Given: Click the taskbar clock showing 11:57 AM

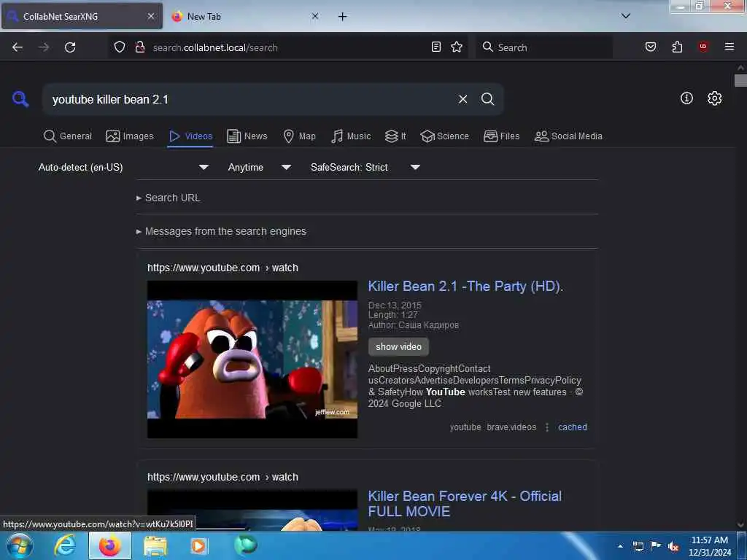Looking at the screenshot, I should click(710, 546).
